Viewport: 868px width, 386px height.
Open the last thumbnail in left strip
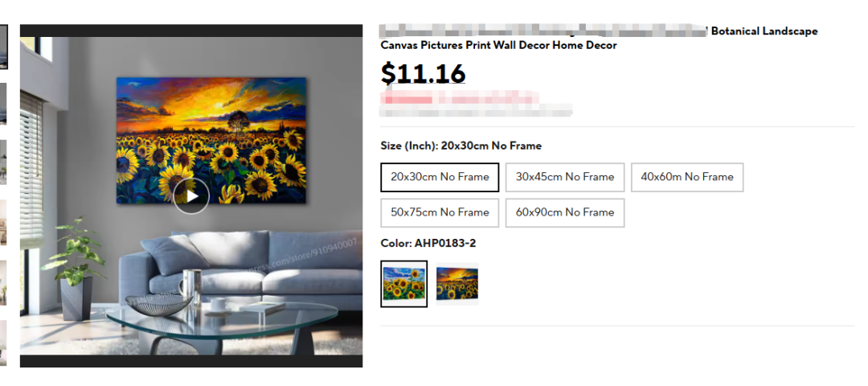click(x=3, y=343)
